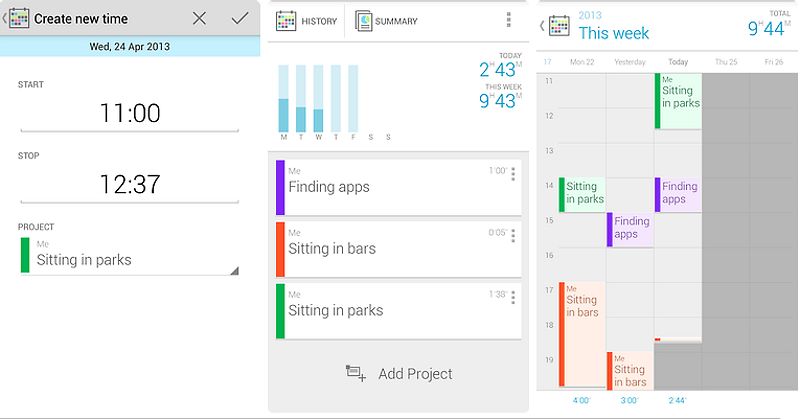The width and height of the screenshot is (800, 419).
Task: Select Monday bar in weekly chart
Action: click(x=283, y=98)
